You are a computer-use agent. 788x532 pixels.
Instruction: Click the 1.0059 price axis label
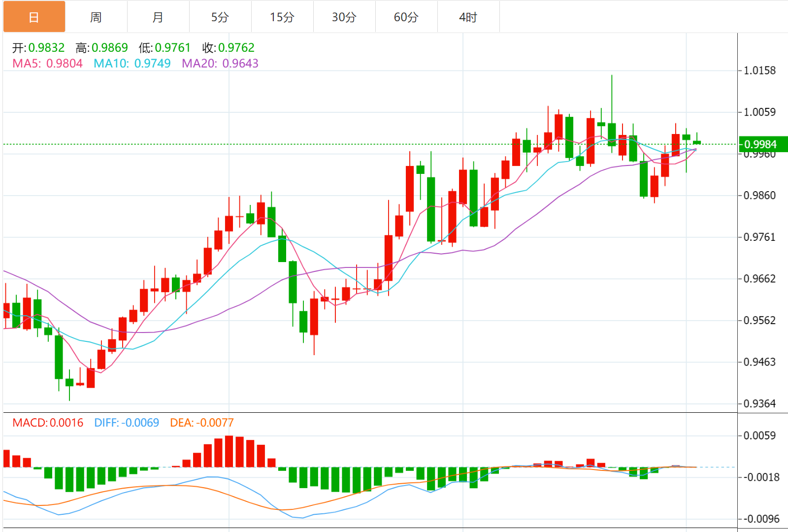click(x=759, y=112)
